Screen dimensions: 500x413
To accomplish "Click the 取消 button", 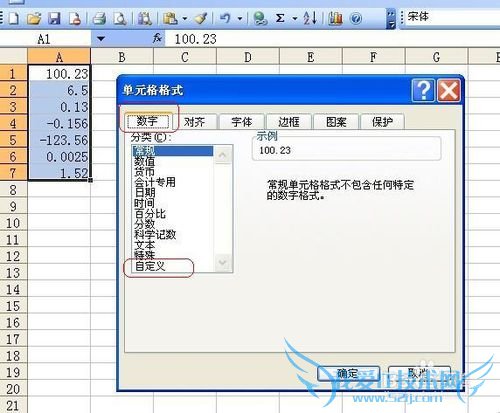I will pos(419,374).
